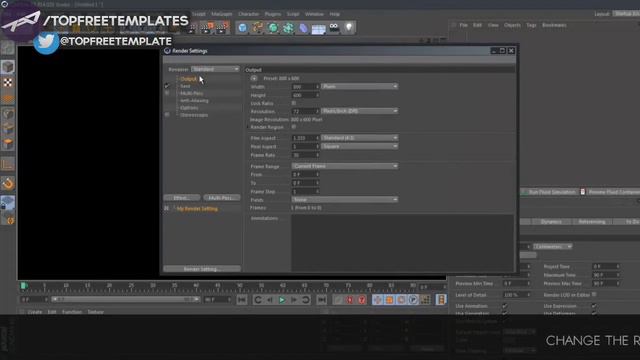Viewport: 640px width, 360px height.
Task: Toggle the Lock Ratio checkbox
Action: point(293,103)
